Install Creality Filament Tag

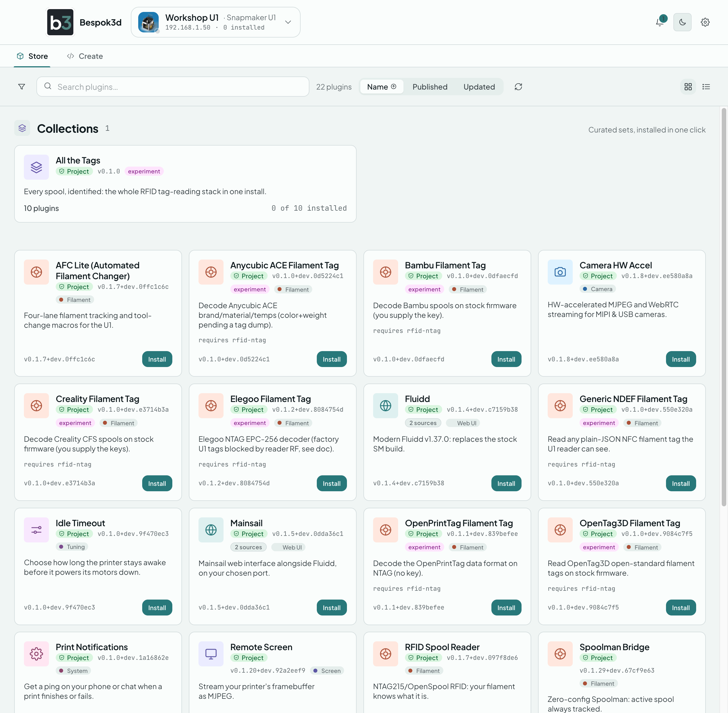[157, 484]
